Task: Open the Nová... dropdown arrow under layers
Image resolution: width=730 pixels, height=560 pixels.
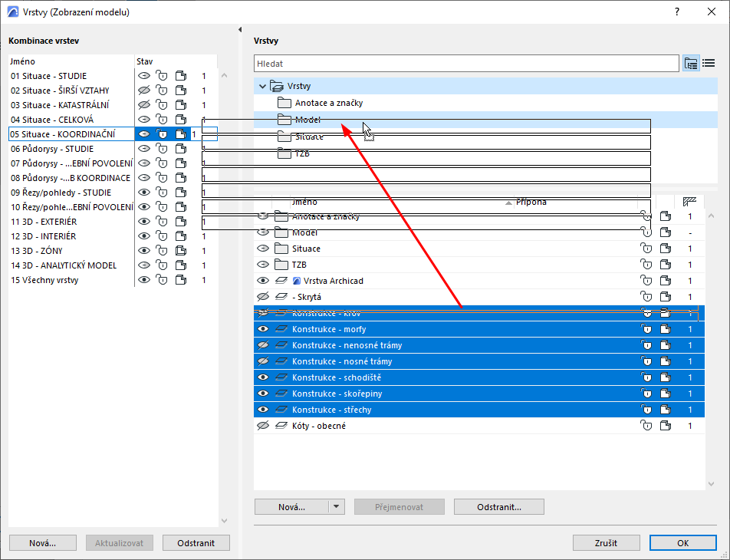Action: coord(336,506)
